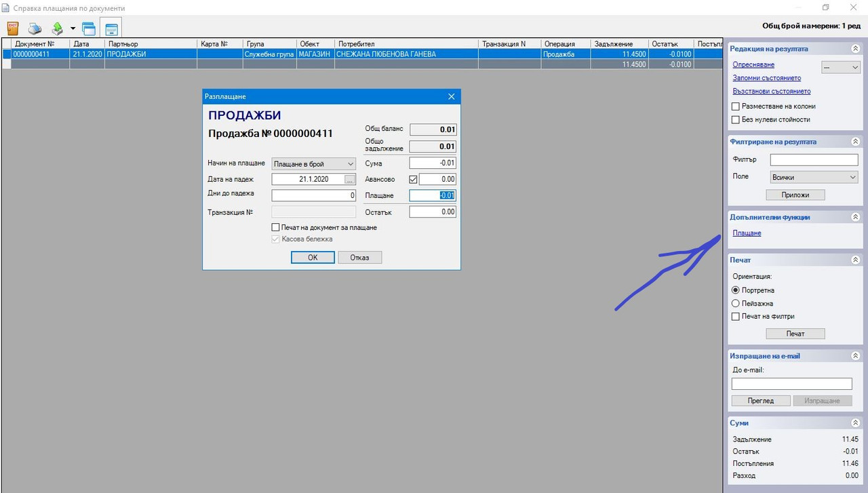Viewport: 868px width, 493px height.
Task: Click the Потребител column header
Action: tap(407, 44)
